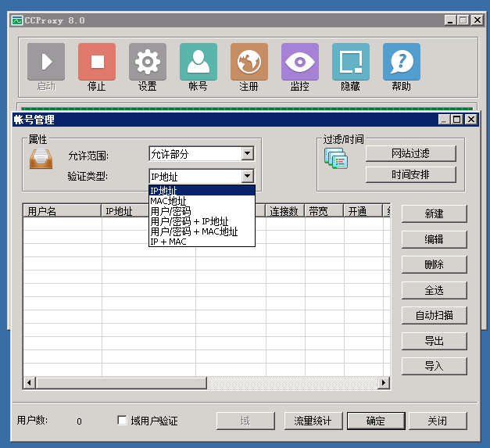Close the CCProxy 8.0 main window
This screenshot has width=490, height=448.
477,20
